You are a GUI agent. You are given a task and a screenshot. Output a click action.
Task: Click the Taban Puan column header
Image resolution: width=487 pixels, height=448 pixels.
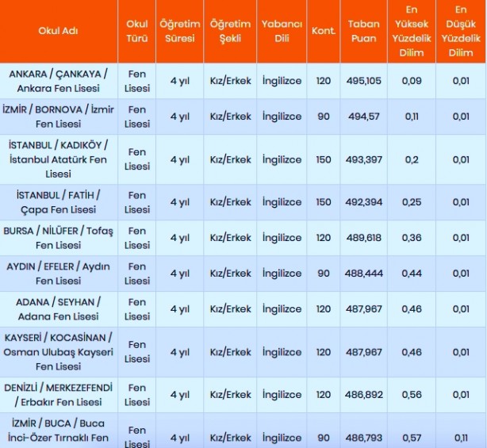click(363, 31)
